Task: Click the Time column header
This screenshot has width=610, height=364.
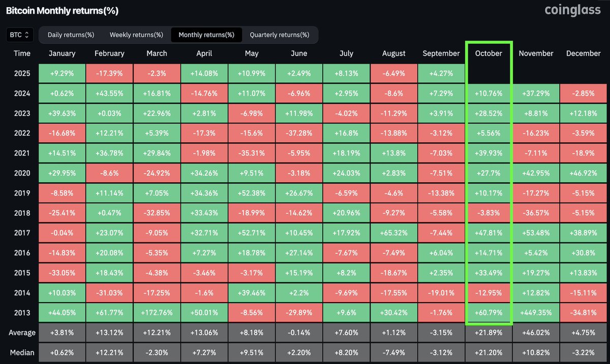Action: 22,53
